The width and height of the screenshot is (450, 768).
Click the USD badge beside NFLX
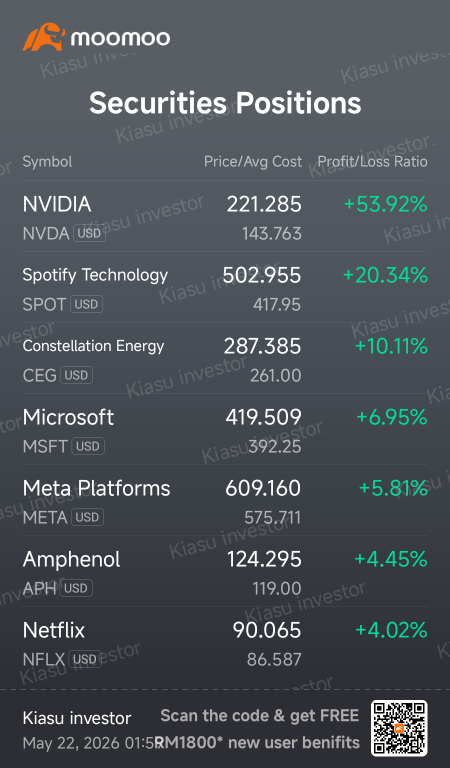pyautogui.click(x=84, y=659)
